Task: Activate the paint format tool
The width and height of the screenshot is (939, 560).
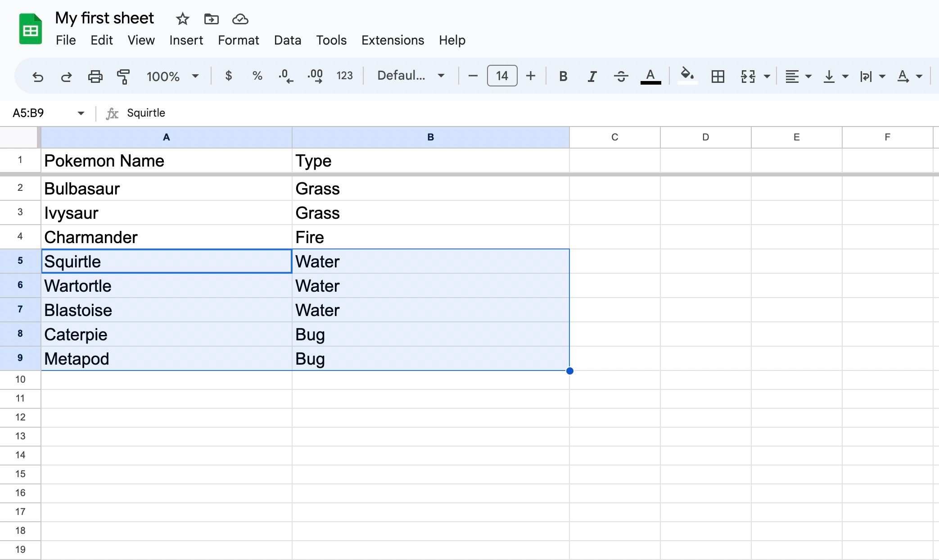Action: click(x=123, y=76)
